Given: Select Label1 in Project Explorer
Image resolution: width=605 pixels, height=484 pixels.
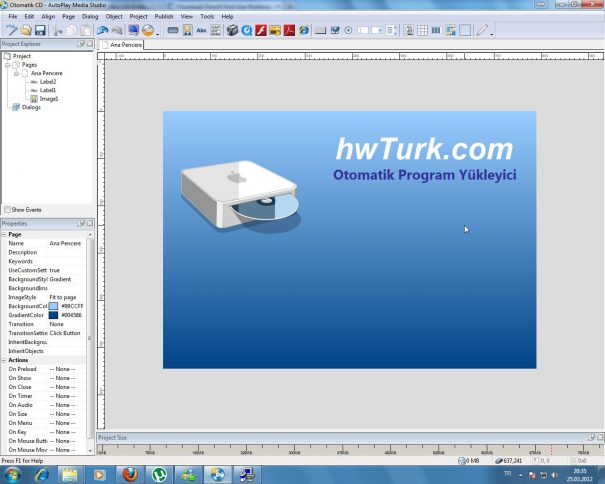Looking at the screenshot, I should pos(47,90).
